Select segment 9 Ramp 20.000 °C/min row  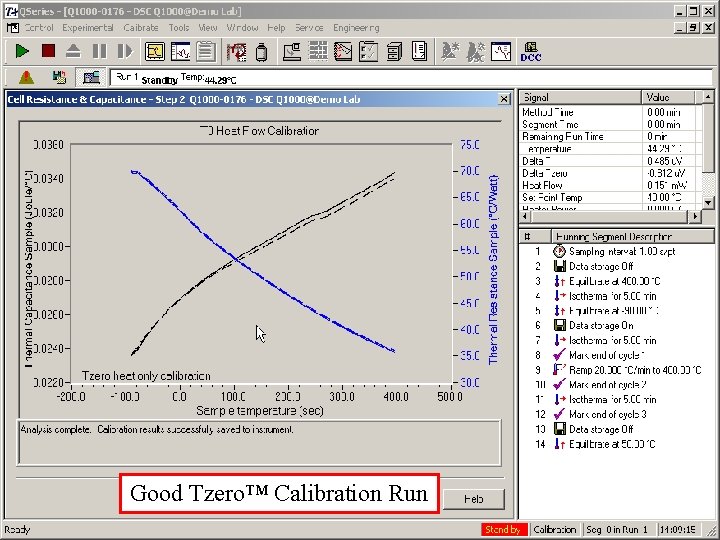click(615, 370)
